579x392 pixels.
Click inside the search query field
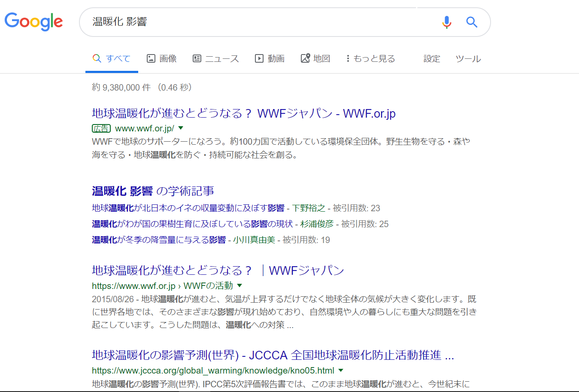coord(215,22)
